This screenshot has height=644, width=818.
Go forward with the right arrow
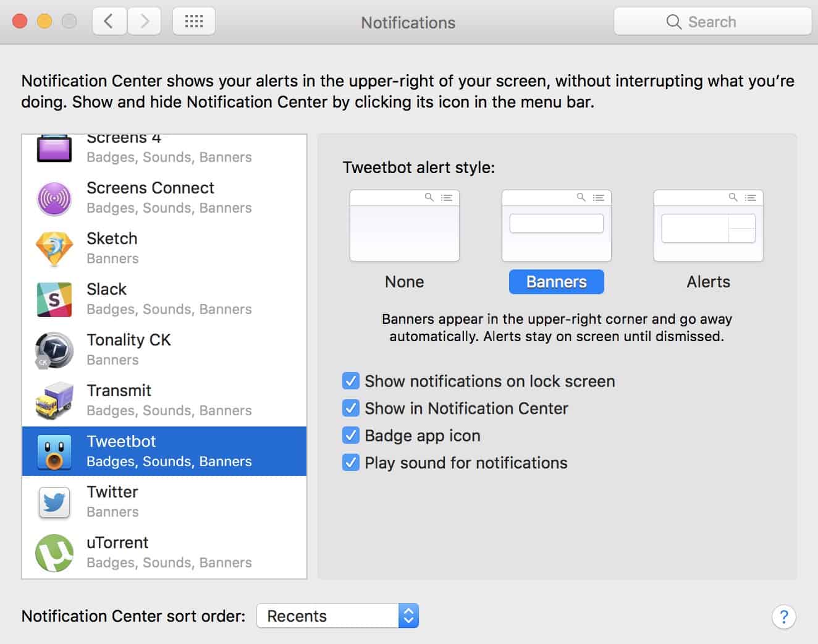tap(145, 22)
